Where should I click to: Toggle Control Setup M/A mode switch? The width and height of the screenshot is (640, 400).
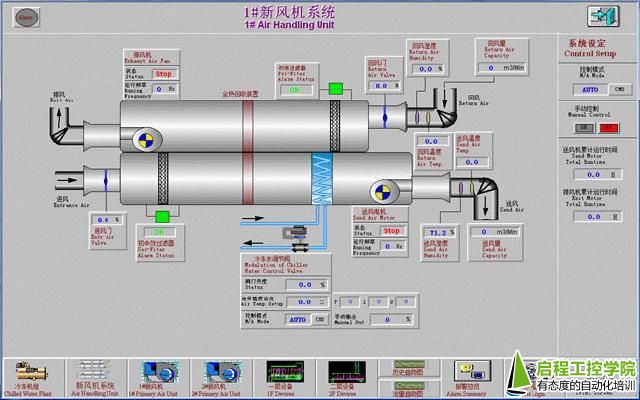pyautogui.click(x=620, y=89)
